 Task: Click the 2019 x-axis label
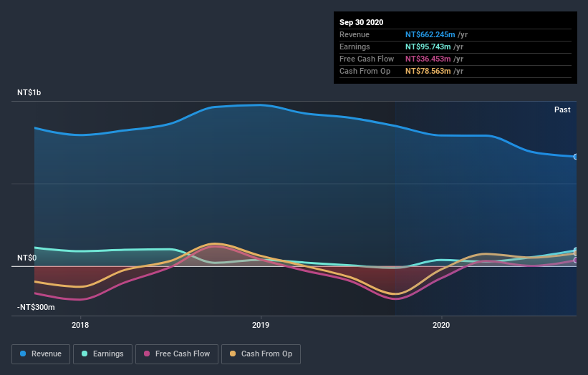pos(261,325)
